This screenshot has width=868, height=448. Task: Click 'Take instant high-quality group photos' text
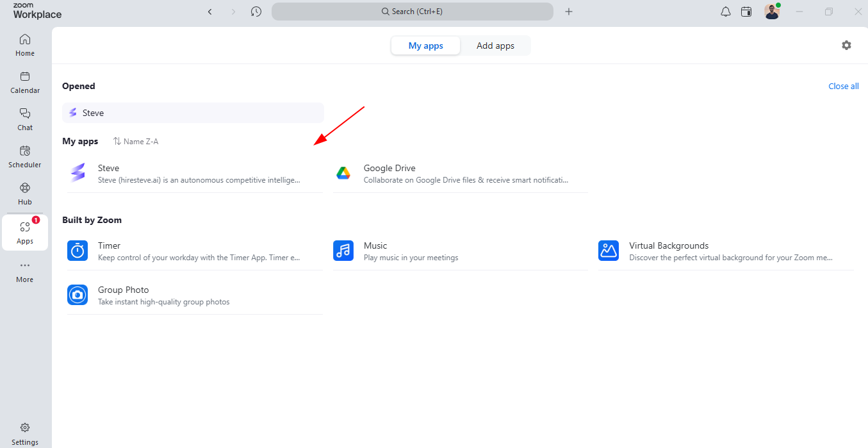click(x=164, y=302)
